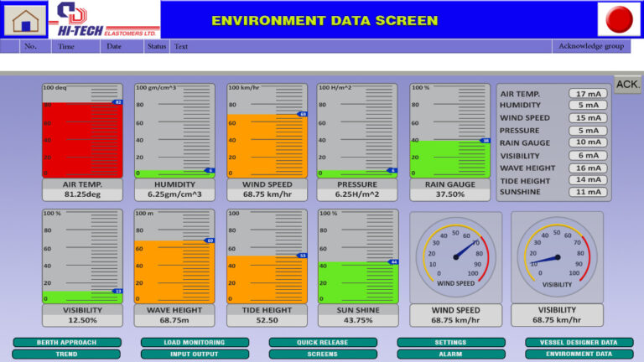Click the Acknowledge group column header
Screen dimensions: 644x362
[590, 47]
